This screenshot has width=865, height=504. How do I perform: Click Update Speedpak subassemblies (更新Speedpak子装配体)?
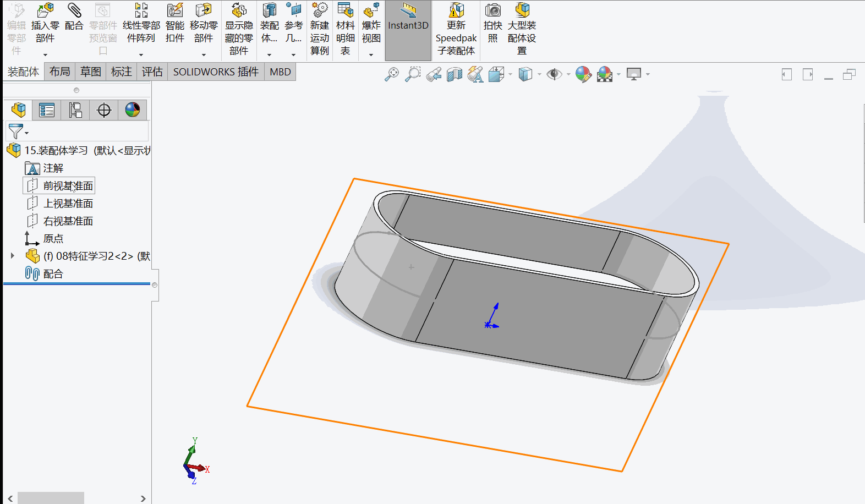click(456, 29)
